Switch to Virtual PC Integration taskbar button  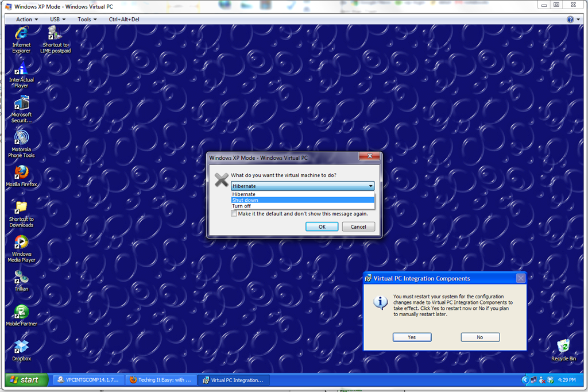click(233, 380)
